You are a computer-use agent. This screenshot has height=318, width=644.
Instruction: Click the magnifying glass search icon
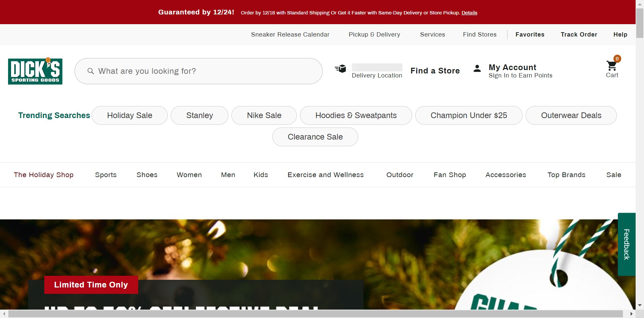(91, 71)
